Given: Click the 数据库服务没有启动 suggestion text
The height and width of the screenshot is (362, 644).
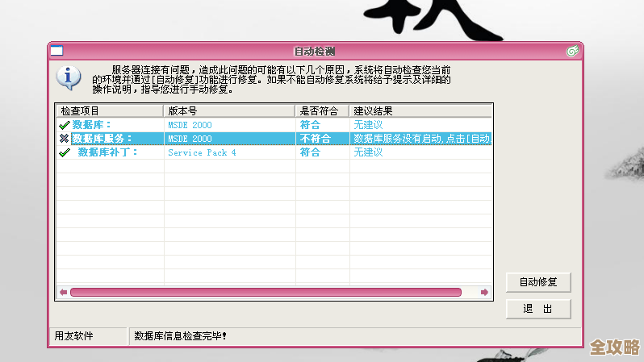Looking at the screenshot, I should point(420,139).
